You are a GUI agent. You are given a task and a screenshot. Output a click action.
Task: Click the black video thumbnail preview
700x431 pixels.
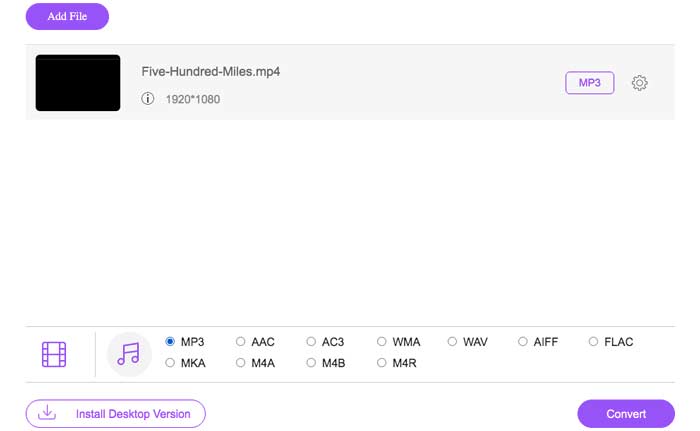(x=78, y=83)
